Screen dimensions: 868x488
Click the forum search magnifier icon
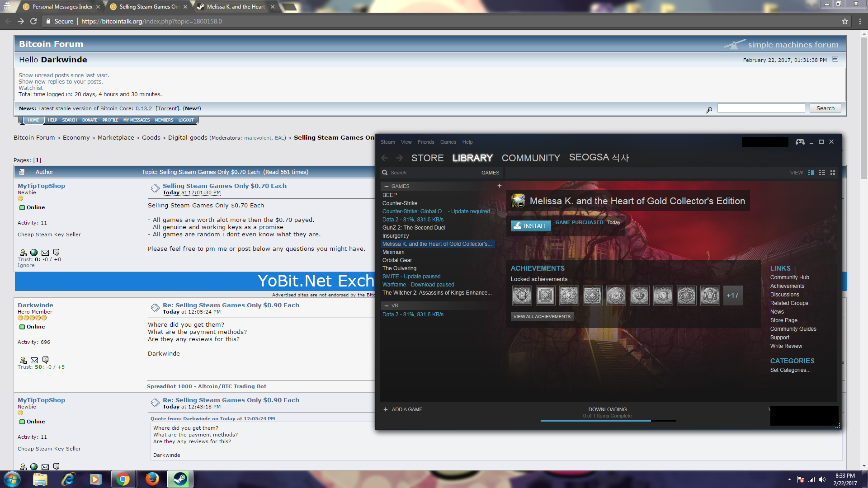[x=709, y=109]
